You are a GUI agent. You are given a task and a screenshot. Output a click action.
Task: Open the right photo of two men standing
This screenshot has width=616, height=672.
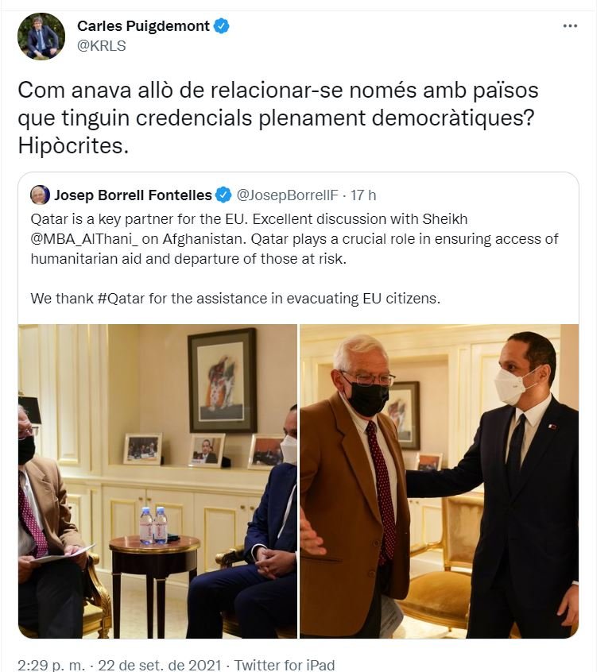[x=440, y=481]
